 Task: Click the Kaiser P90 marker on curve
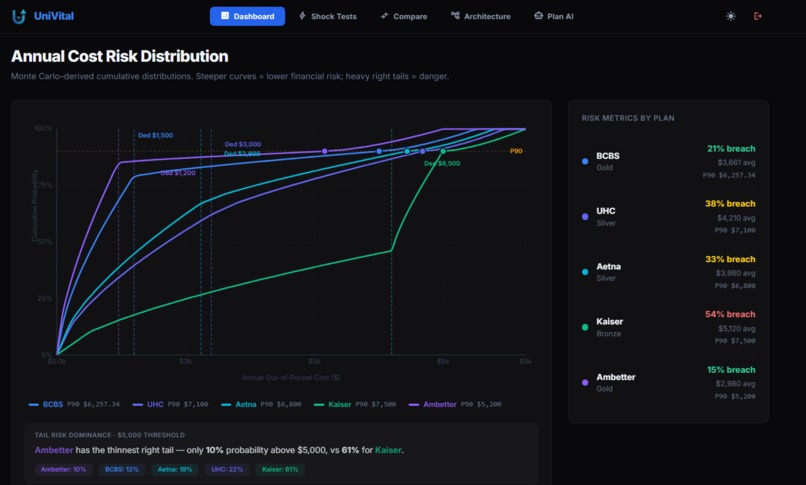pyautogui.click(x=443, y=151)
